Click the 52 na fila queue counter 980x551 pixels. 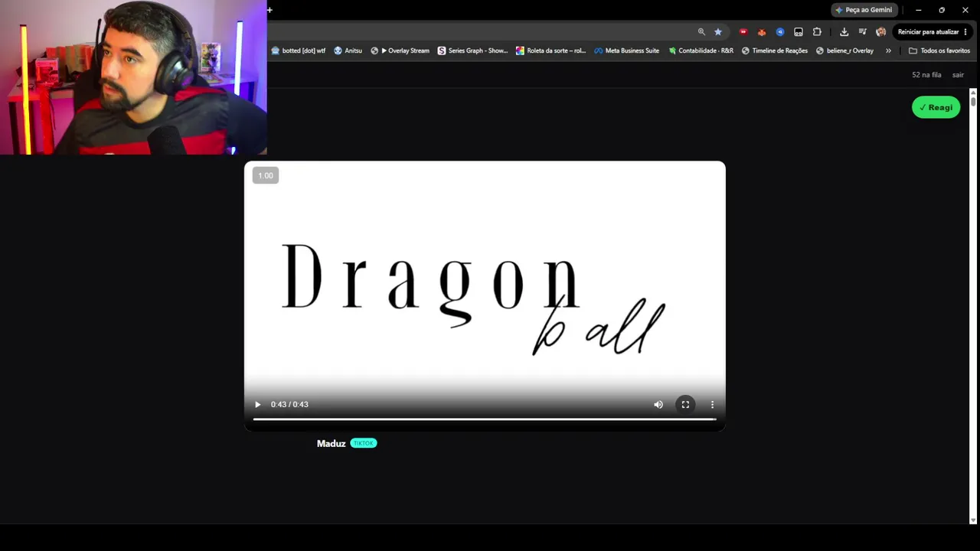point(926,75)
